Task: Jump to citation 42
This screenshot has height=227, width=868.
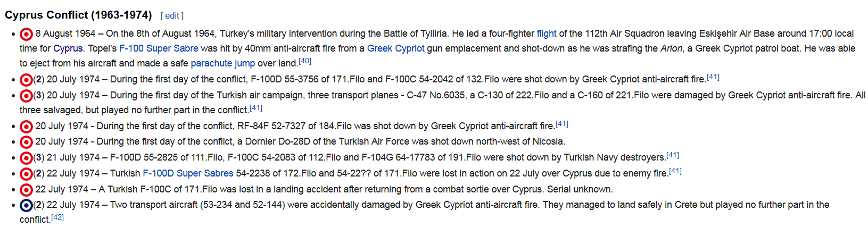Action: coord(57,217)
